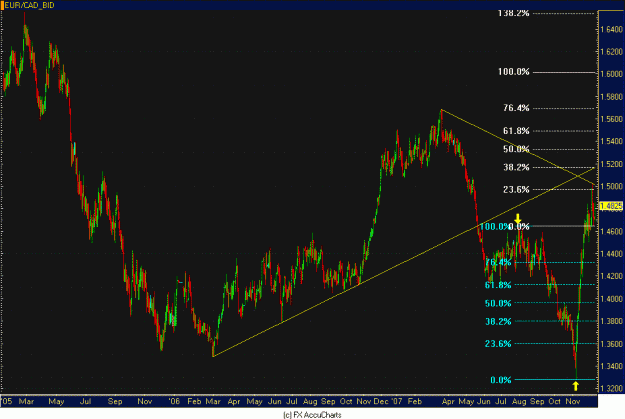Select the Dec label on the time axis
The width and height of the screenshot is (625, 419).
pos(380,401)
